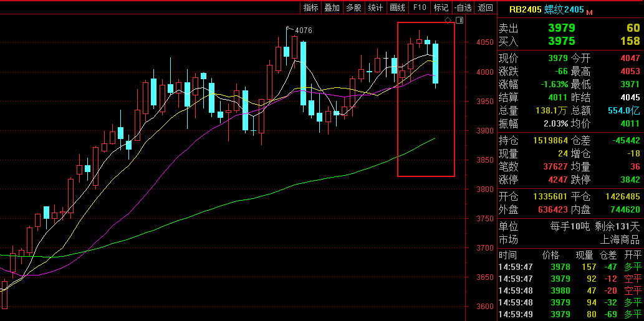Click the diamond marker icon above chart

[x=448, y=21]
